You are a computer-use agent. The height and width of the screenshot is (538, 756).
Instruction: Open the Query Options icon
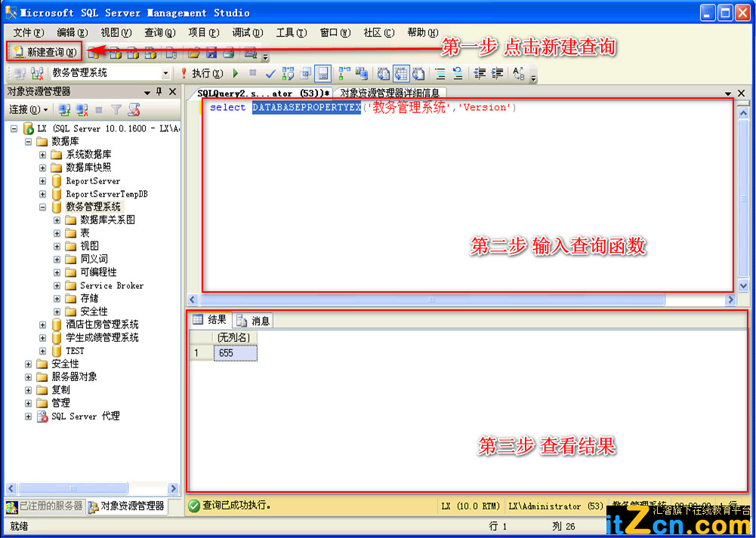click(x=305, y=73)
